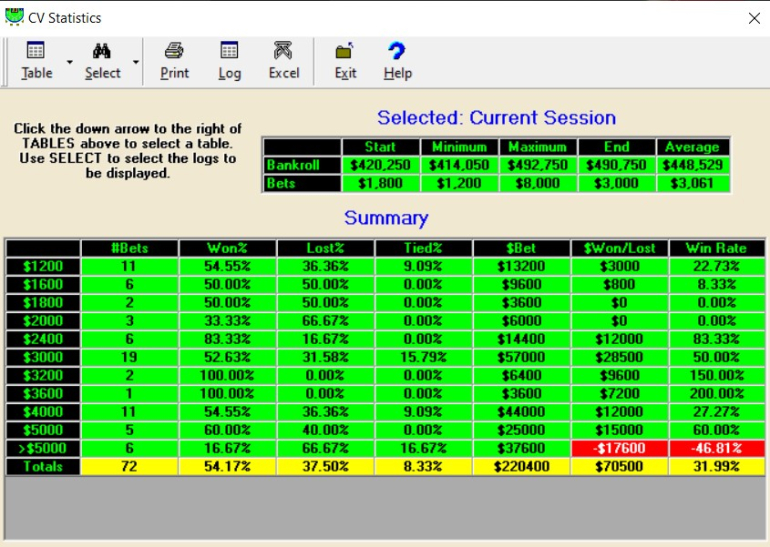Open the Log toolbar icon
The width and height of the screenshot is (770, 547).
coord(229,51)
